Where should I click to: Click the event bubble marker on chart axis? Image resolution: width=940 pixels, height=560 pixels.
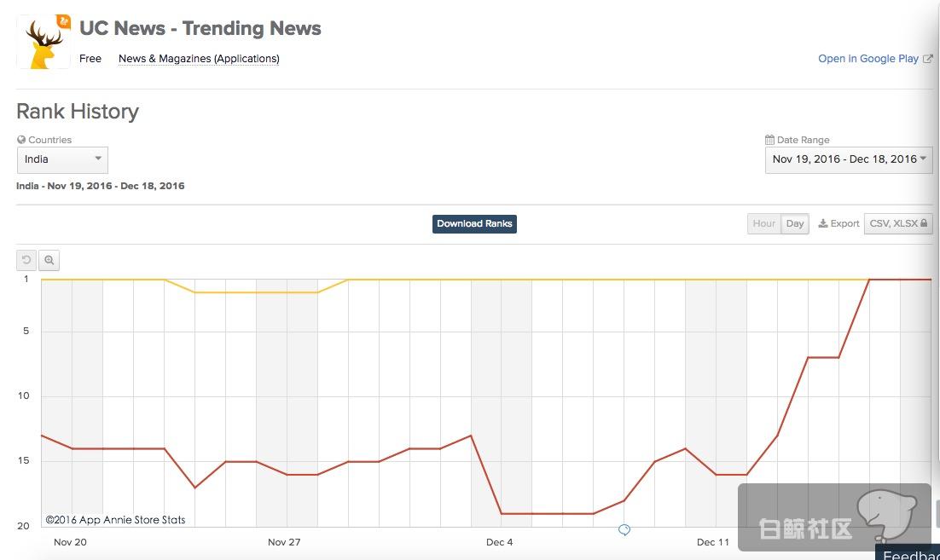[624, 530]
